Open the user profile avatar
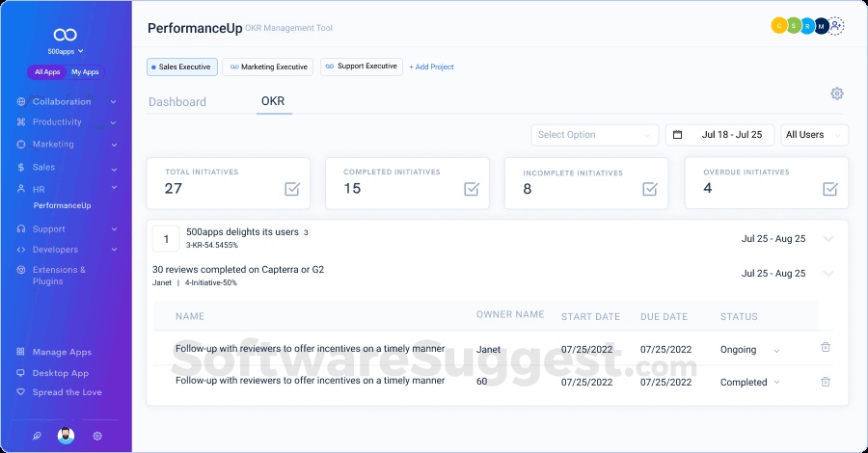The image size is (868, 453). point(66,436)
